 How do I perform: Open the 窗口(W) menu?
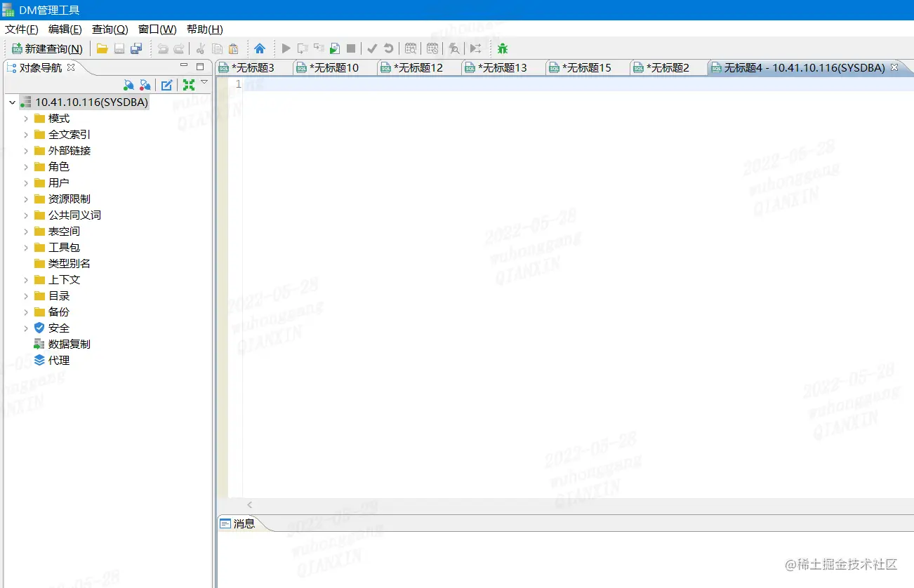tap(157, 29)
